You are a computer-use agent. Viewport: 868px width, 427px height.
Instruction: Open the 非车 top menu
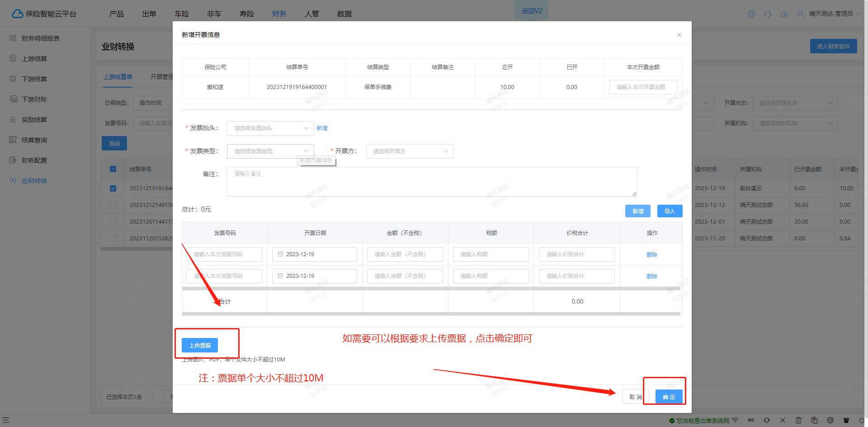click(x=214, y=14)
